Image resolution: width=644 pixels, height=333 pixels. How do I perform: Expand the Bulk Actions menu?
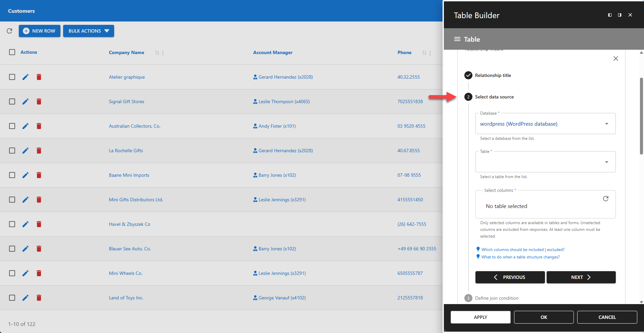(88, 31)
